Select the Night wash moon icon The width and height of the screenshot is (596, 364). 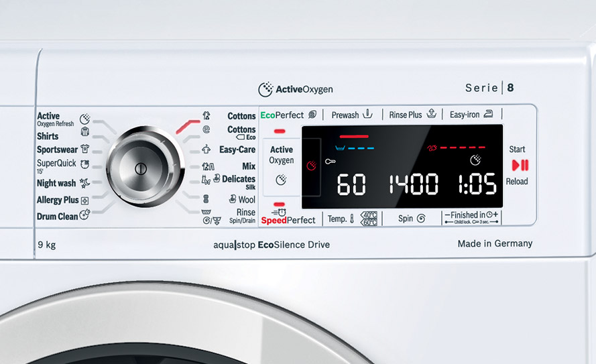point(84,183)
